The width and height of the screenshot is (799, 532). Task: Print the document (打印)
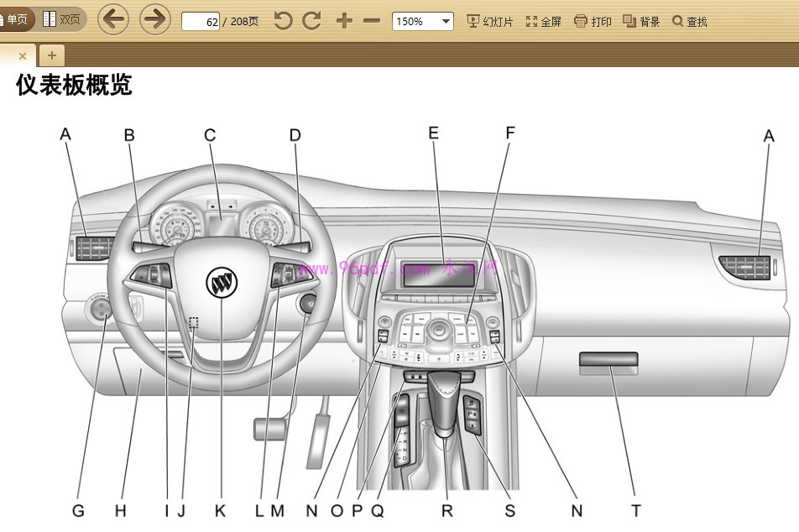click(593, 22)
